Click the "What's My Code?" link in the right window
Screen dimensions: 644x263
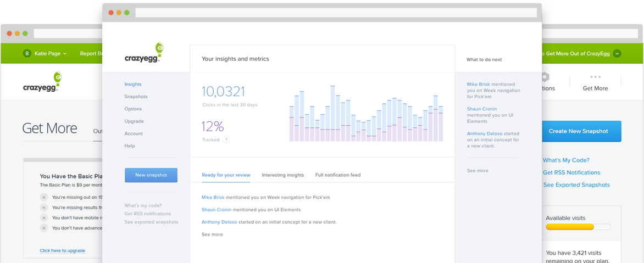point(566,160)
